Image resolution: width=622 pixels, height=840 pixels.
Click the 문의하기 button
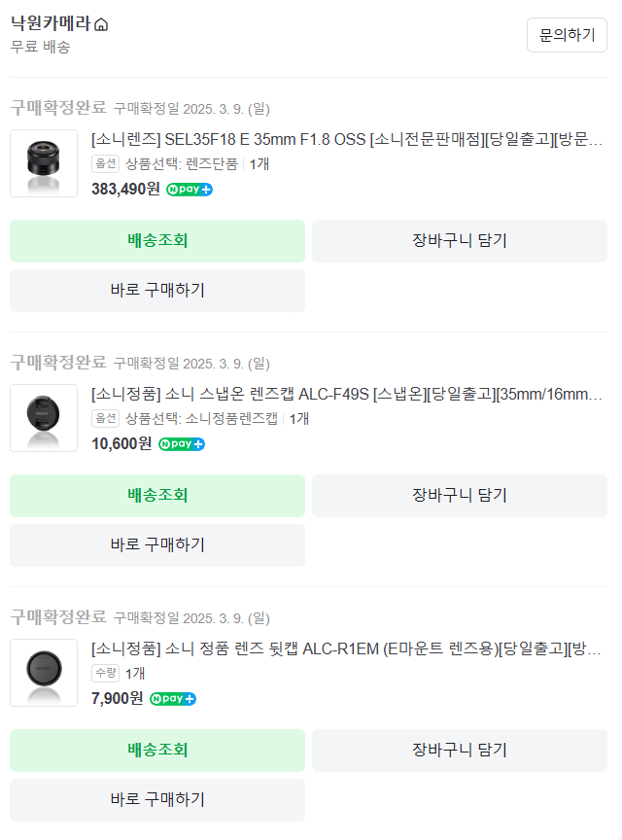(x=567, y=35)
